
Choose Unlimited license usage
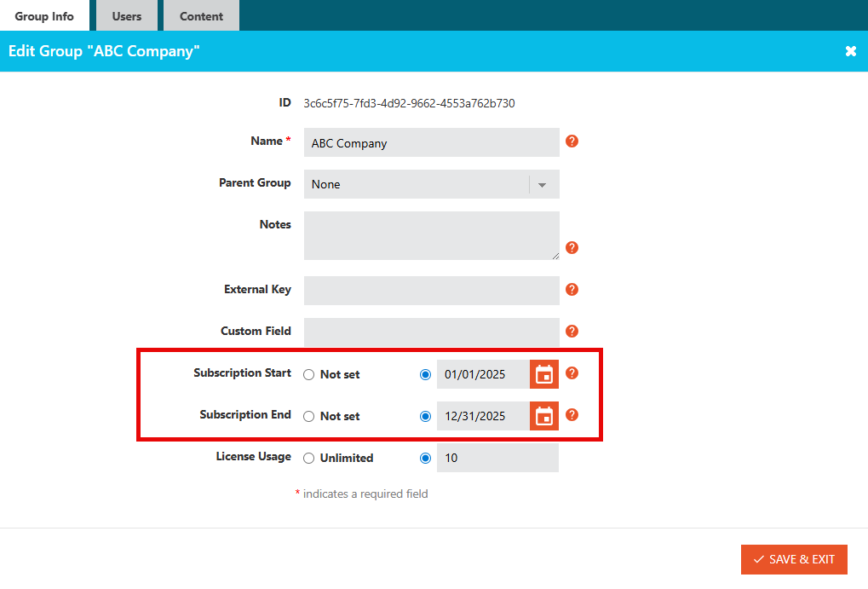pyautogui.click(x=309, y=458)
